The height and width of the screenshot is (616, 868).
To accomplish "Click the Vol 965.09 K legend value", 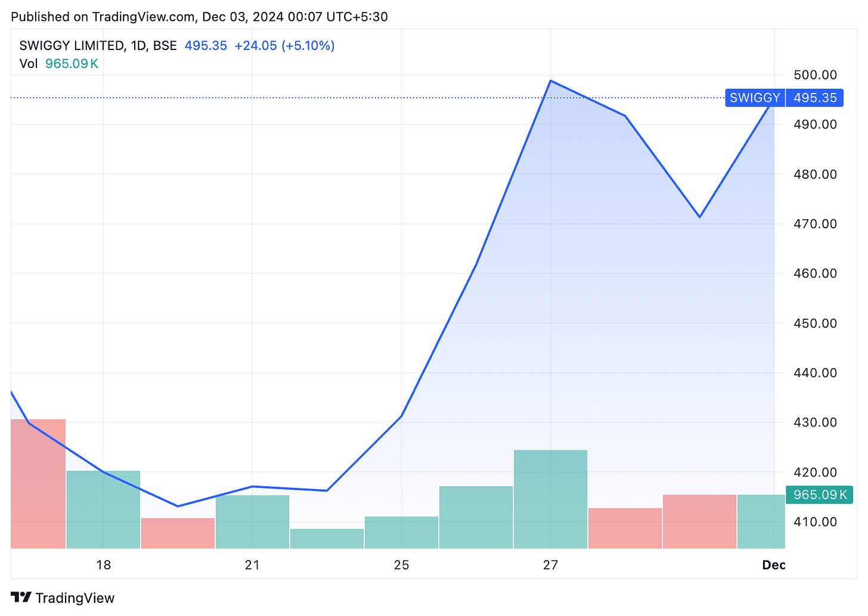I will click(x=72, y=63).
